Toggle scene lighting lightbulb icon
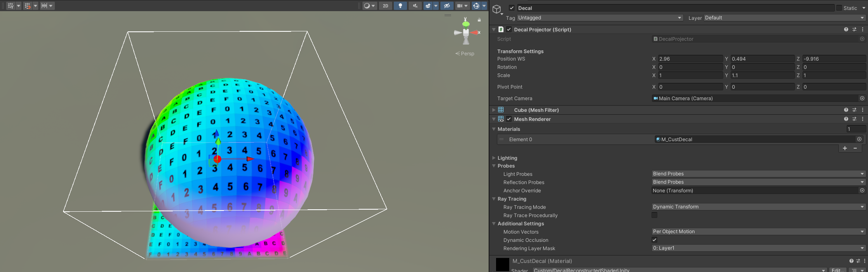The width and height of the screenshot is (868, 272). (400, 6)
